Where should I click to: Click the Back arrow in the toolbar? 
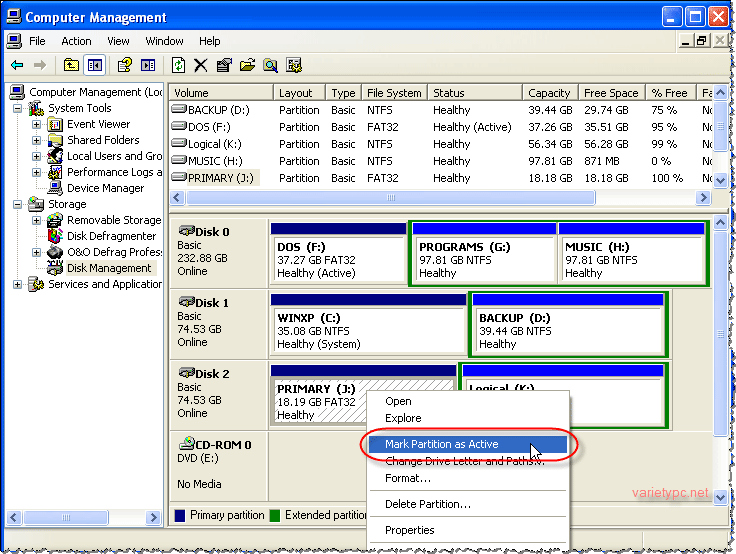pos(17,65)
